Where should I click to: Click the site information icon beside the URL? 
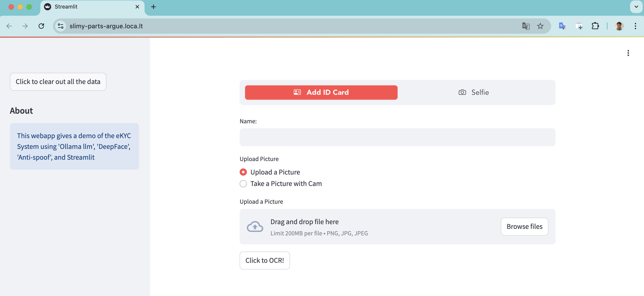click(x=61, y=26)
